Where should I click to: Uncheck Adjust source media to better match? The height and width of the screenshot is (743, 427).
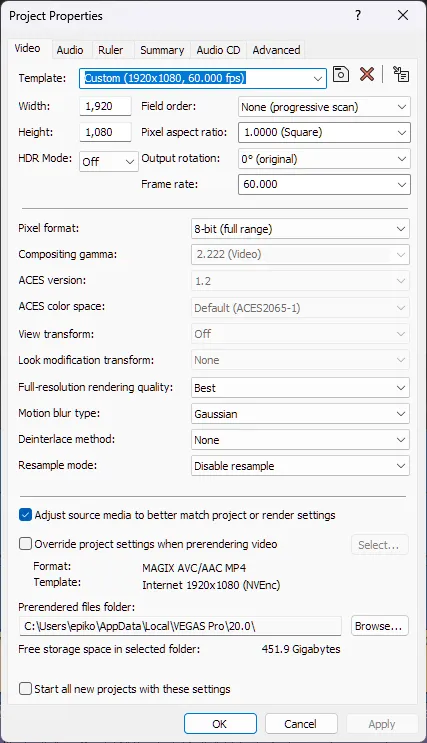click(26, 515)
